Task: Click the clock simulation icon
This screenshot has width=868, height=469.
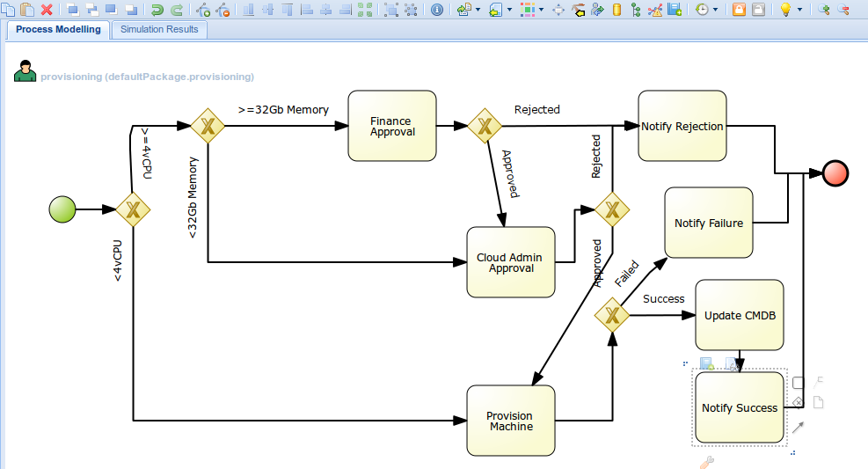Action: [702, 9]
